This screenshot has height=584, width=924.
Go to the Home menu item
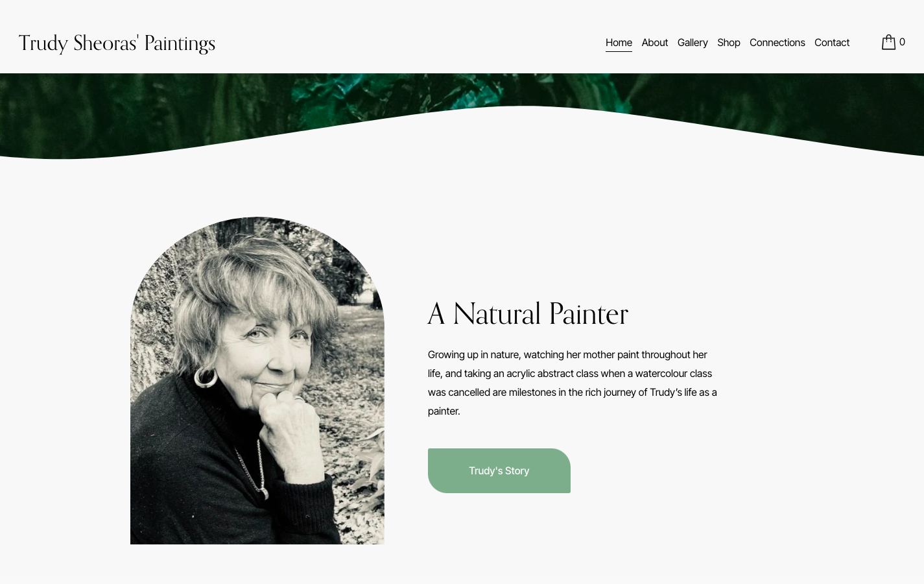[x=619, y=43]
